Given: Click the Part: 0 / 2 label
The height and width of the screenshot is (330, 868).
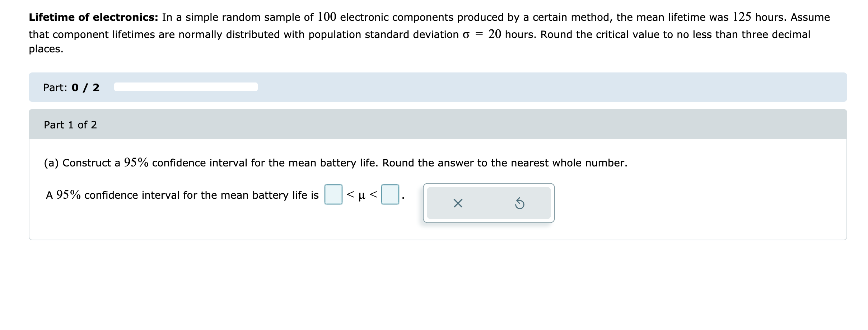Looking at the screenshot, I should [x=71, y=87].
